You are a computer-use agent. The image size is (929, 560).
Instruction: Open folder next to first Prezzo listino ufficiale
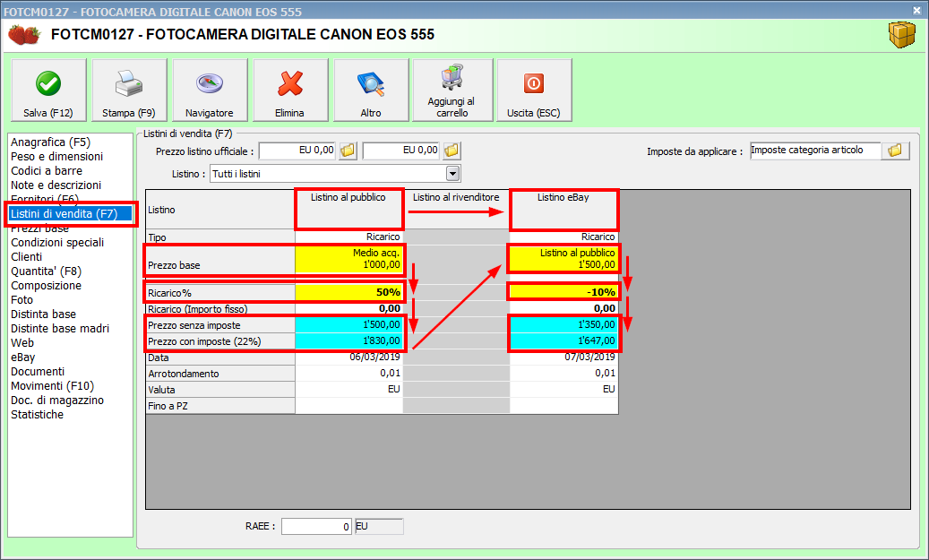coord(348,151)
